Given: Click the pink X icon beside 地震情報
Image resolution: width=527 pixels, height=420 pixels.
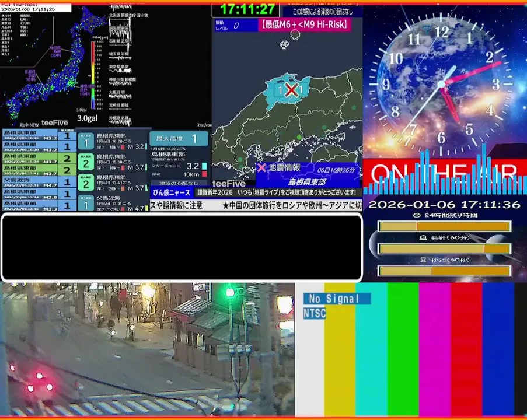Looking at the screenshot, I should coord(261,167).
